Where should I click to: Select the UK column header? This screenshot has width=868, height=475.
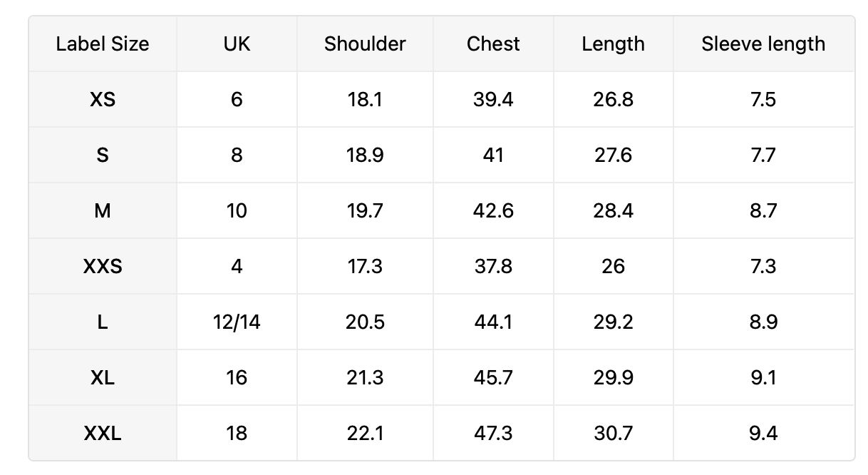(237, 44)
